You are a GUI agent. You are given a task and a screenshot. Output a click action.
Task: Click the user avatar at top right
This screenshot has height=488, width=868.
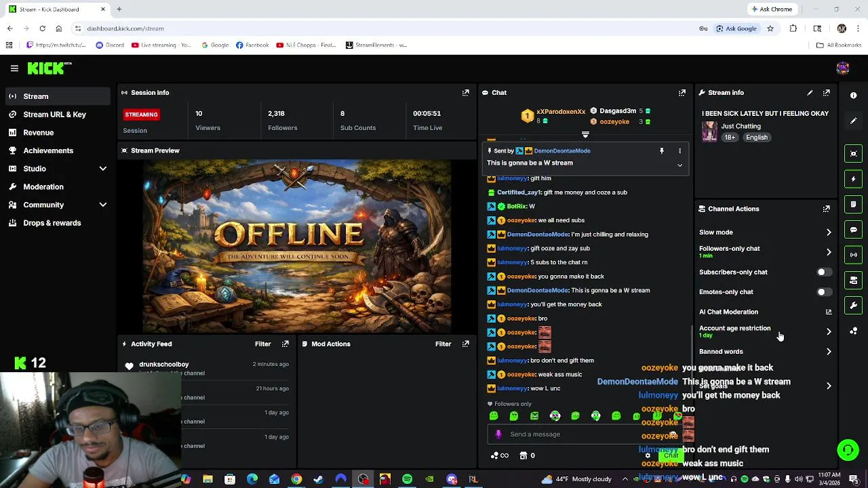[843, 68]
